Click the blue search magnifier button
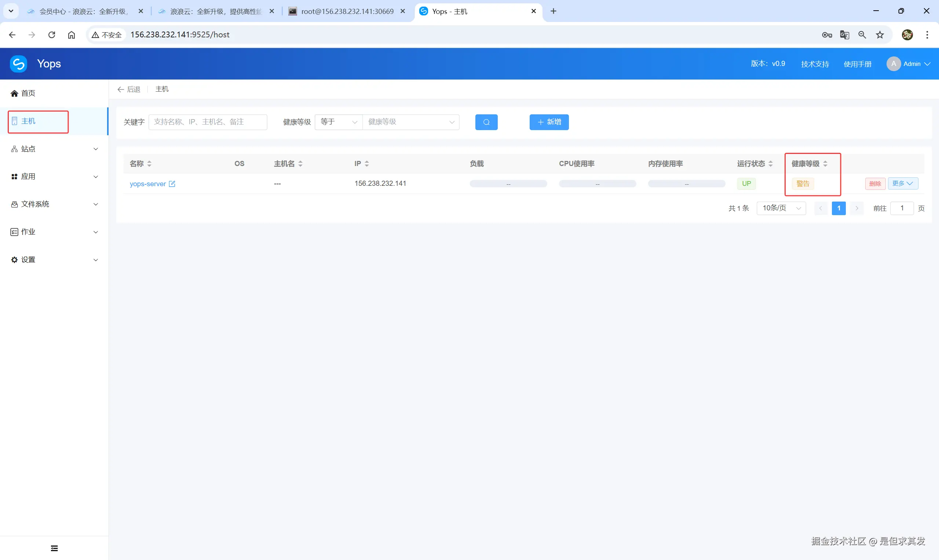This screenshot has height=560, width=939. [486, 122]
